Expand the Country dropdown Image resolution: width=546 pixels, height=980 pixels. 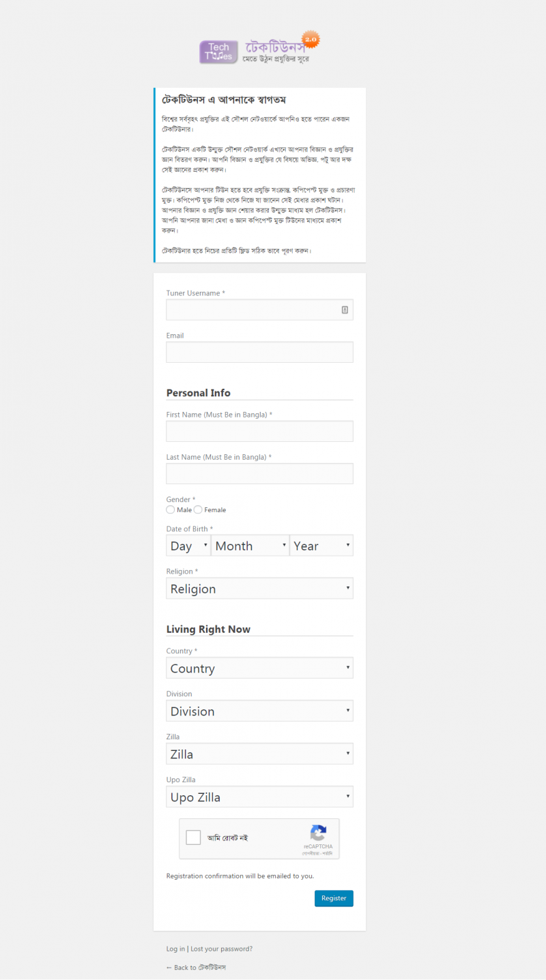click(x=259, y=668)
